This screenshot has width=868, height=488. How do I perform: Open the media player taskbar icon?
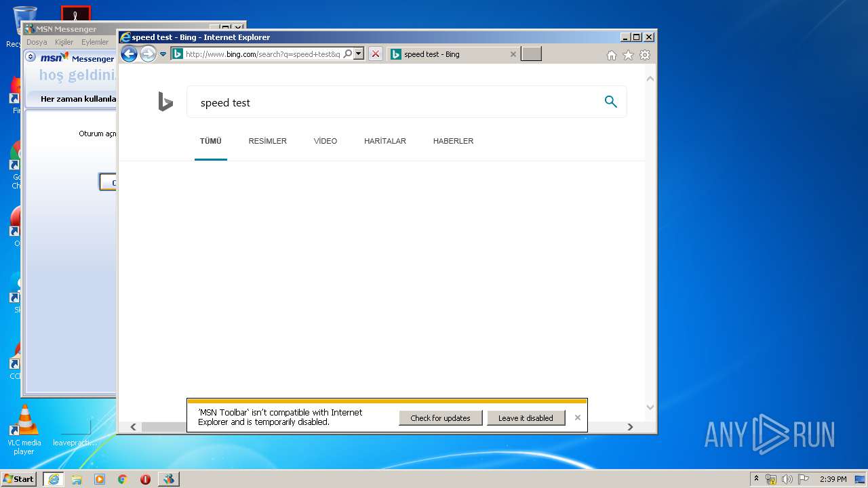point(100,479)
